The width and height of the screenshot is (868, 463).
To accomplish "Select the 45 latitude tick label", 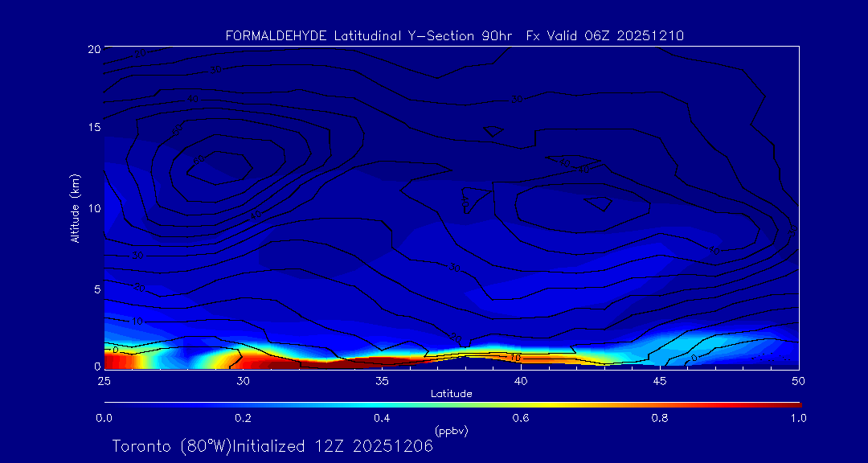I will (x=660, y=380).
